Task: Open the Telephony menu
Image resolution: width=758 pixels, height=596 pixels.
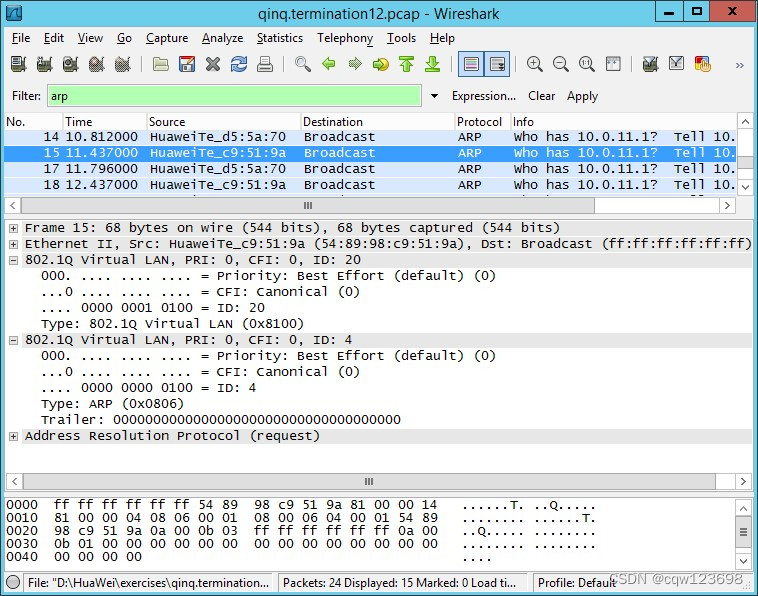Action: 345,38
